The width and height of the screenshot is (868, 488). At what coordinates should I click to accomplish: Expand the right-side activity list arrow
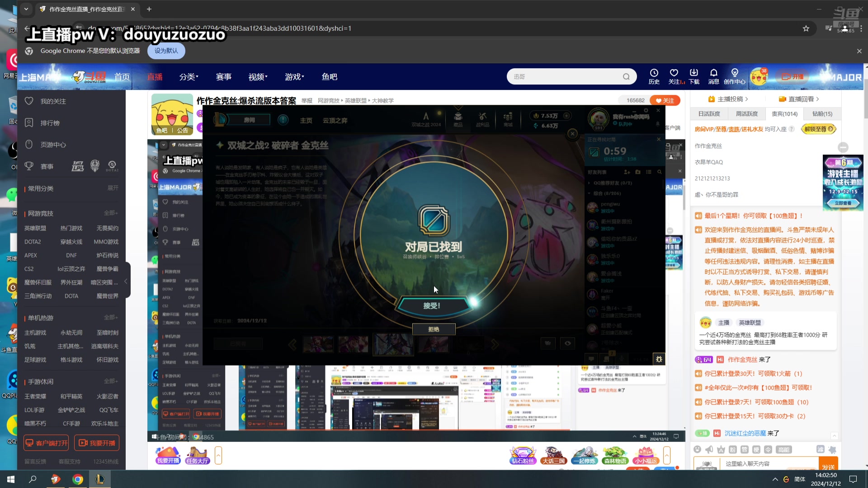click(666, 455)
